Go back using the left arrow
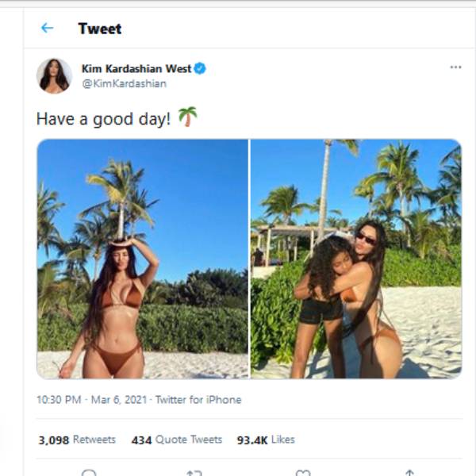Viewport: 476px width, 476px height. click(x=47, y=29)
